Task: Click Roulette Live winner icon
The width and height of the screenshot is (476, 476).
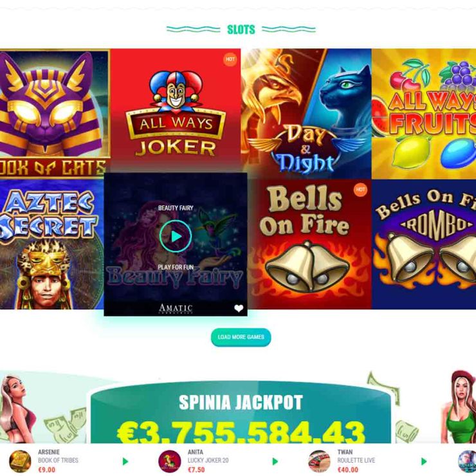Action: pos(319,461)
